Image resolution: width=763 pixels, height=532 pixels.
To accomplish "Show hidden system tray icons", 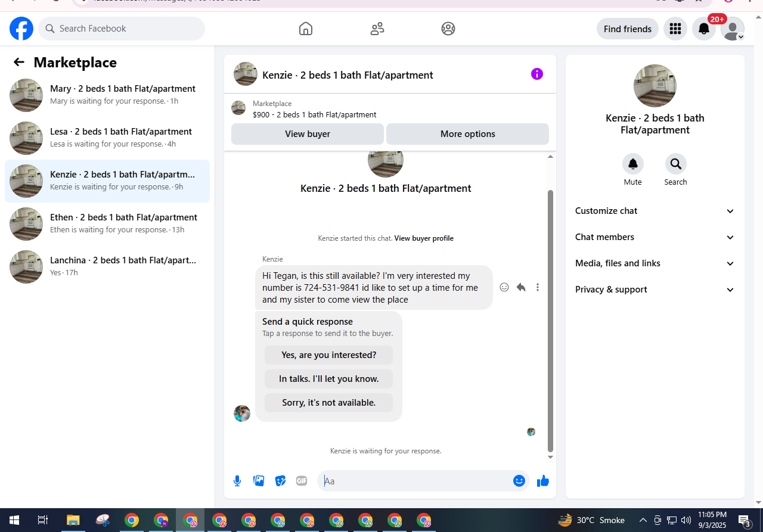I will (643, 520).
